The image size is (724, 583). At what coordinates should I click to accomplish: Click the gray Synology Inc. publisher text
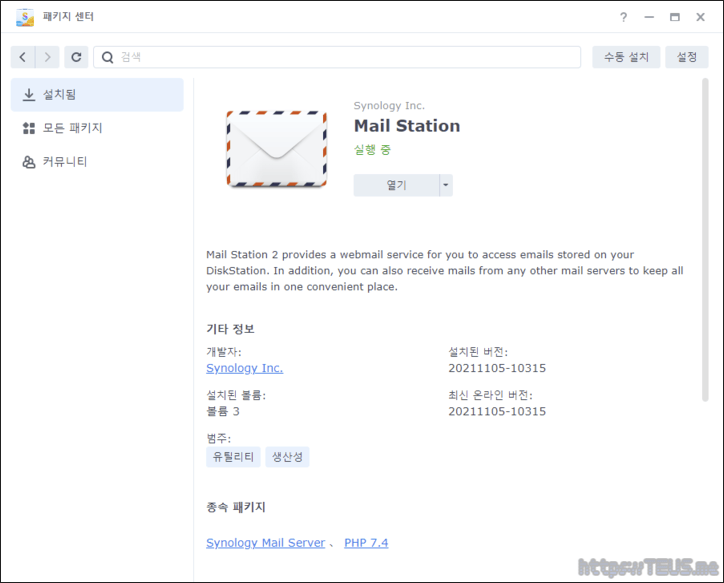pyautogui.click(x=389, y=106)
